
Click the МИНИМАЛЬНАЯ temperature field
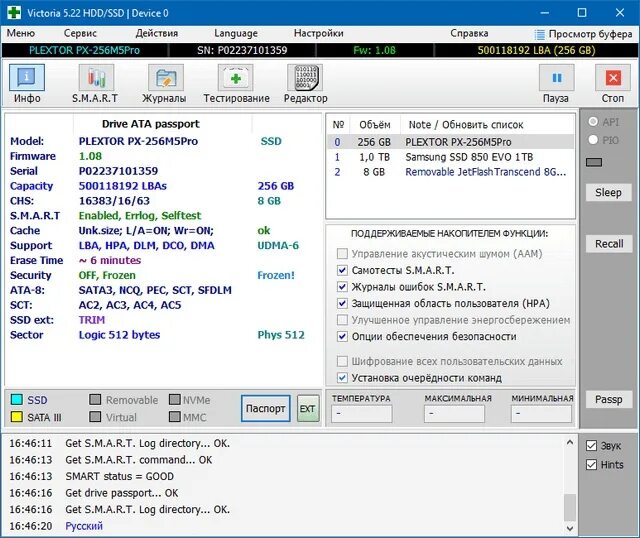pos(541,414)
